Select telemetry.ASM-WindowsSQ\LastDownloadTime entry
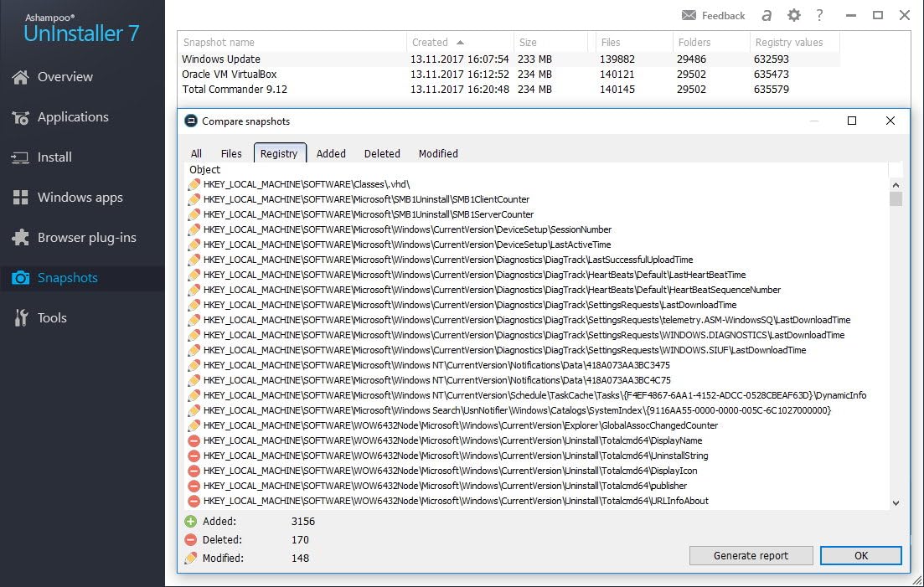 [527, 320]
